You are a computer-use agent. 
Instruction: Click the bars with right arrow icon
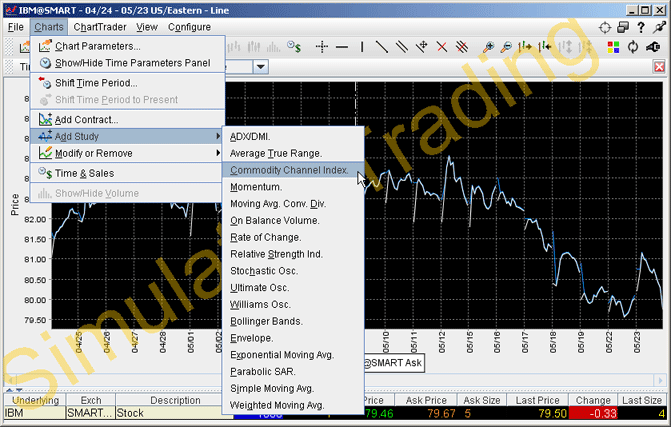coord(525,47)
